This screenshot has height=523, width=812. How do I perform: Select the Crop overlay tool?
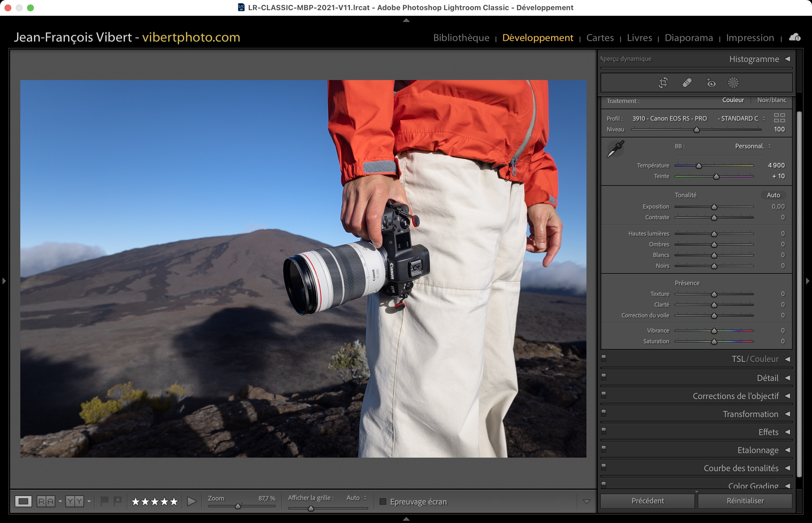click(663, 83)
